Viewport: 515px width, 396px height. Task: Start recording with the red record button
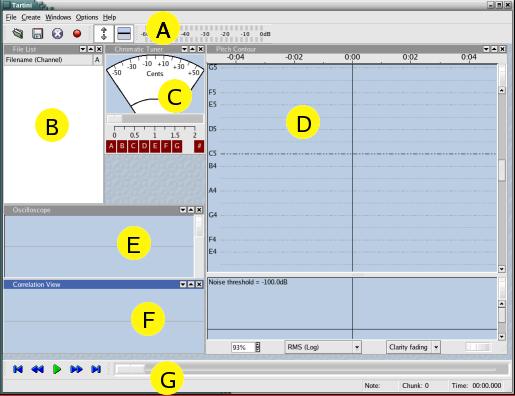[77, 33]
